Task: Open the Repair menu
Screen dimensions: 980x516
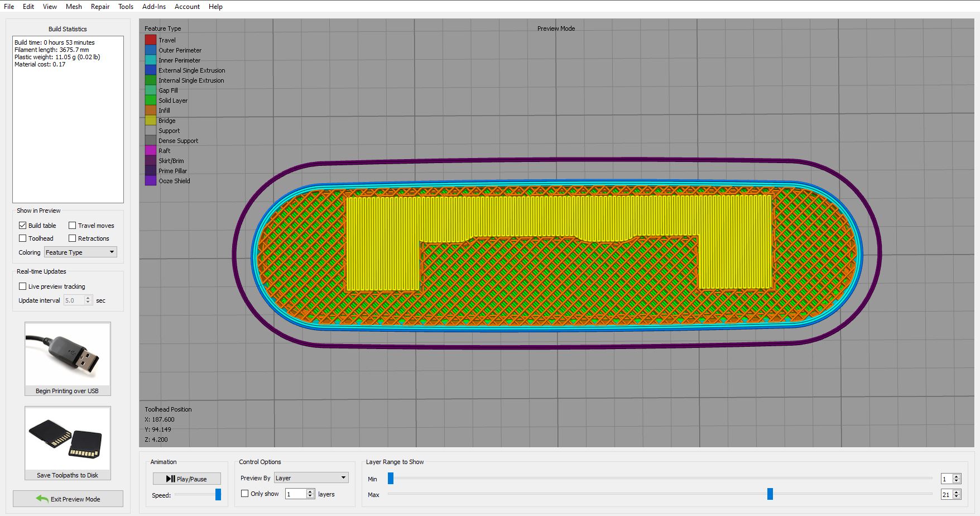Action: pos(100,7)
